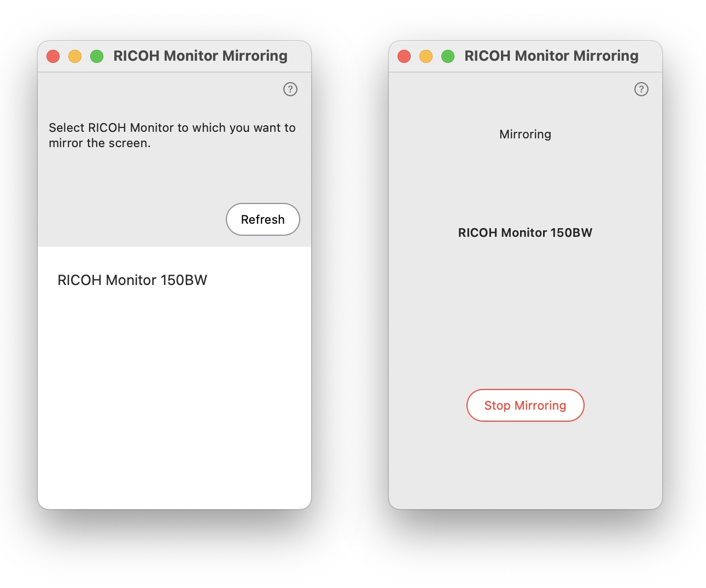Screen dimensions: 706x588
Task: Click Stop Mirroring button
Action: 526,405
